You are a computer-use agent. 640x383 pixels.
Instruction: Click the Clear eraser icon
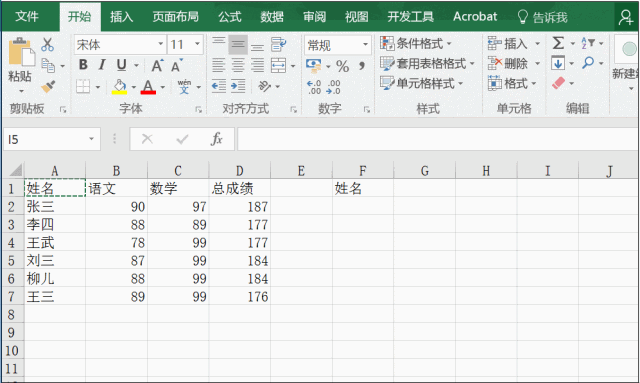[x=558, y=83]
